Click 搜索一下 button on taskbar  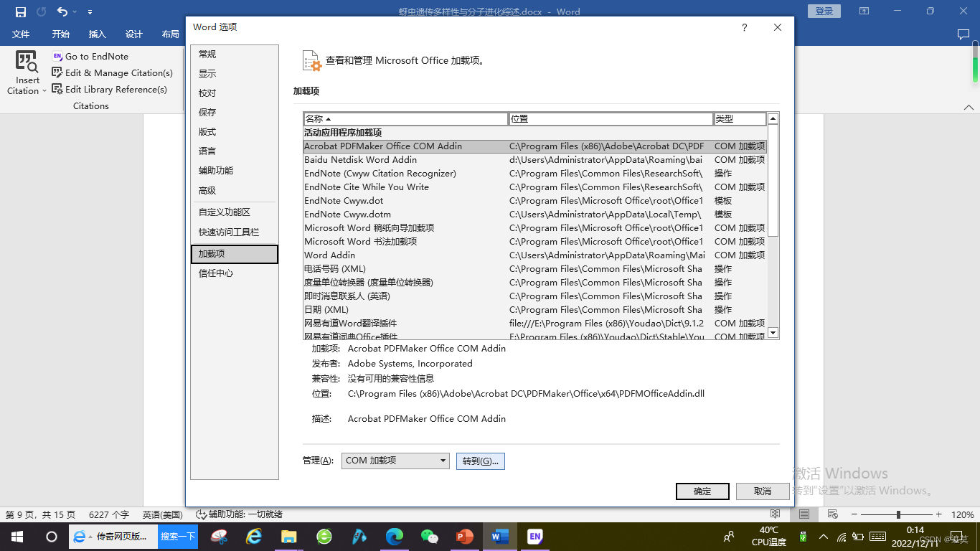[178, 537]
